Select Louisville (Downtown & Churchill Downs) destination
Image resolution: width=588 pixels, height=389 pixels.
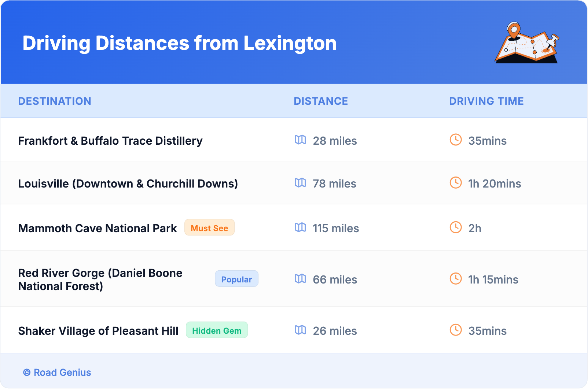tap(128, 184)
